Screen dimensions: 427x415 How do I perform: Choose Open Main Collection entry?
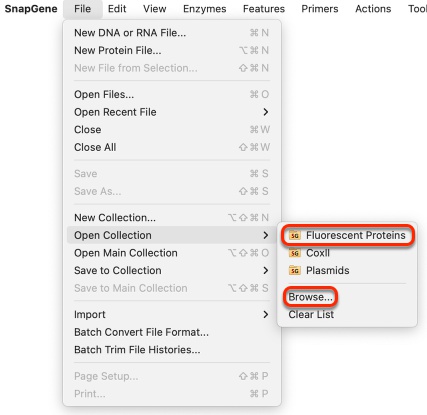point(171,253)
